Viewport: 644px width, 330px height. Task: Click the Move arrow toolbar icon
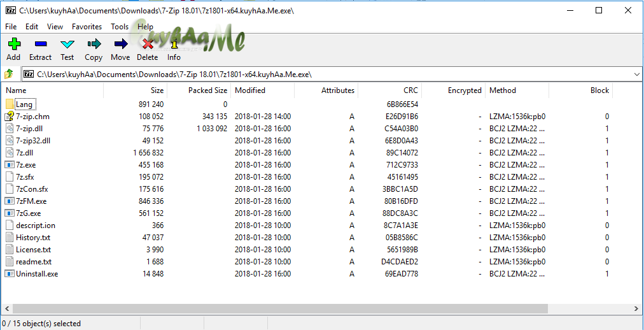tap(121, 44)
